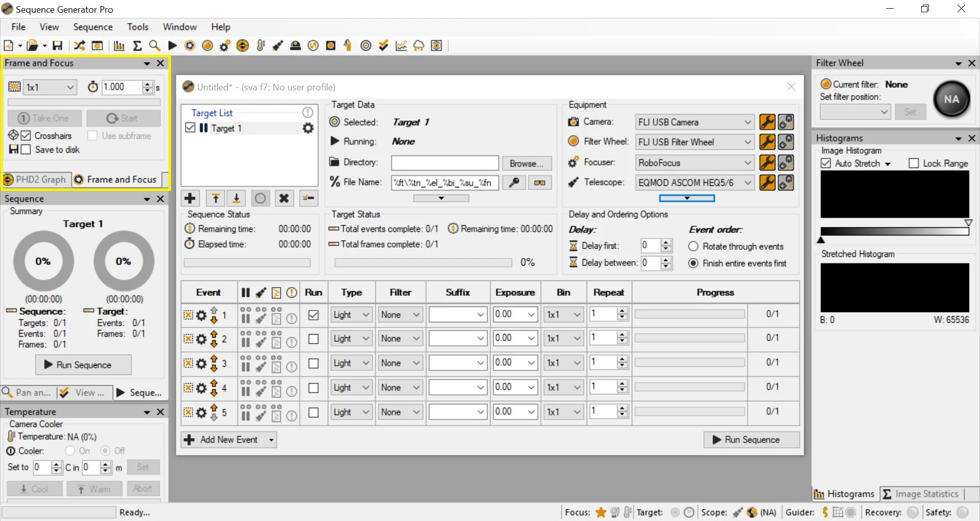Click the black play arrow in the toolbar

173,45
